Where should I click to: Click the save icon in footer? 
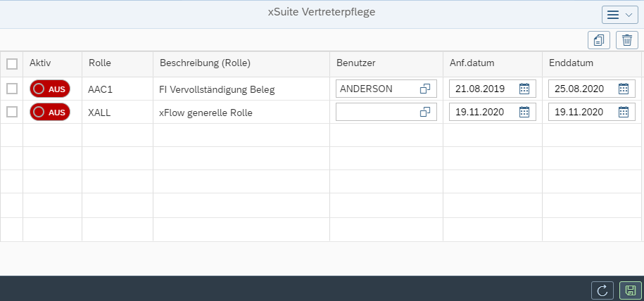tap(631, 290)
